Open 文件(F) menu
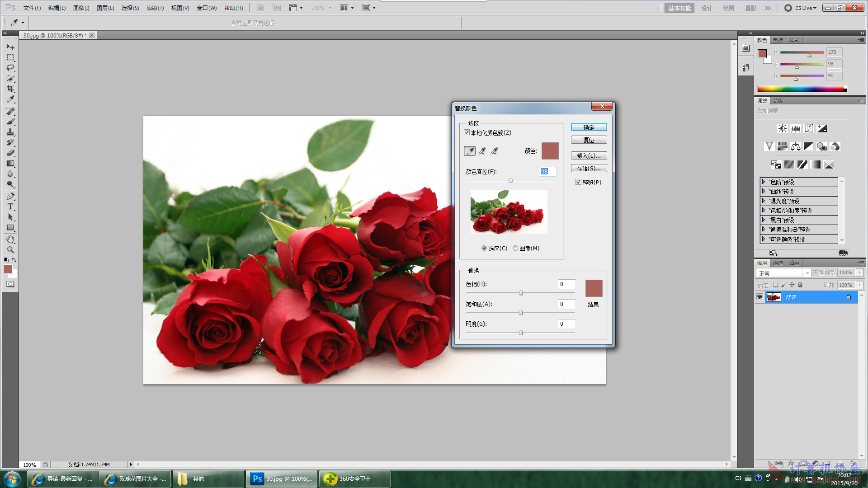 pos(32,8)
